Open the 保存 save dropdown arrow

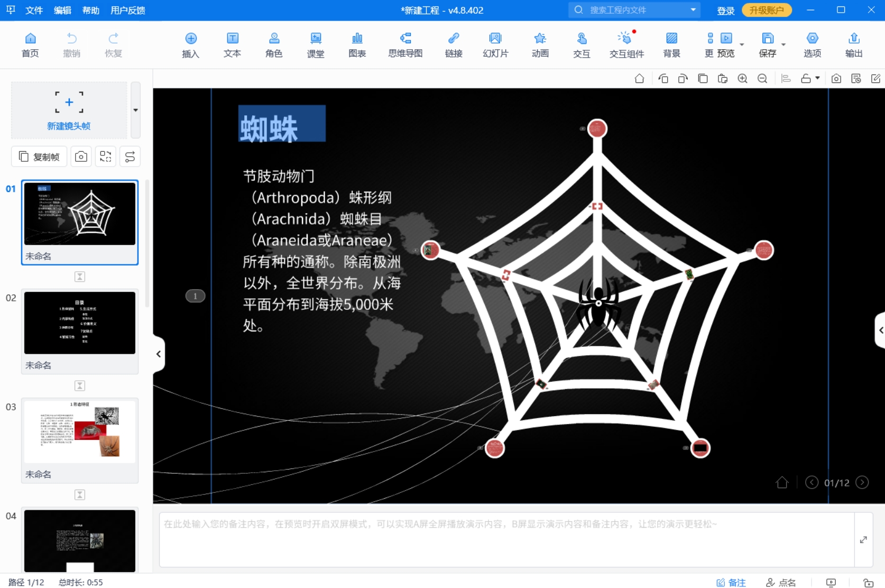[x=783, y=45]
